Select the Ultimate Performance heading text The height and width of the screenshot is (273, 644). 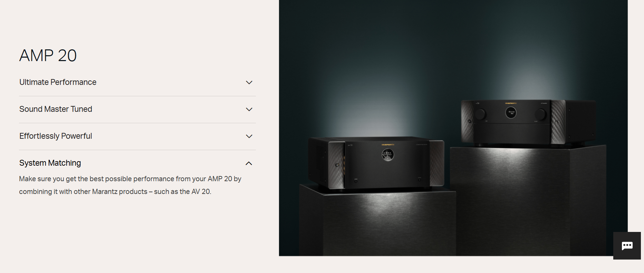pos(58,82)
